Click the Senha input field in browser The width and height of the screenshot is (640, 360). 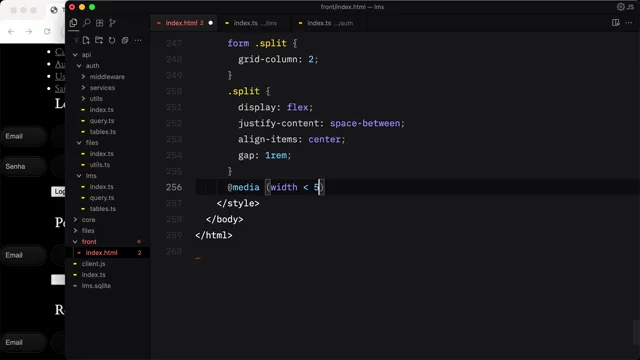coord(23,167)
